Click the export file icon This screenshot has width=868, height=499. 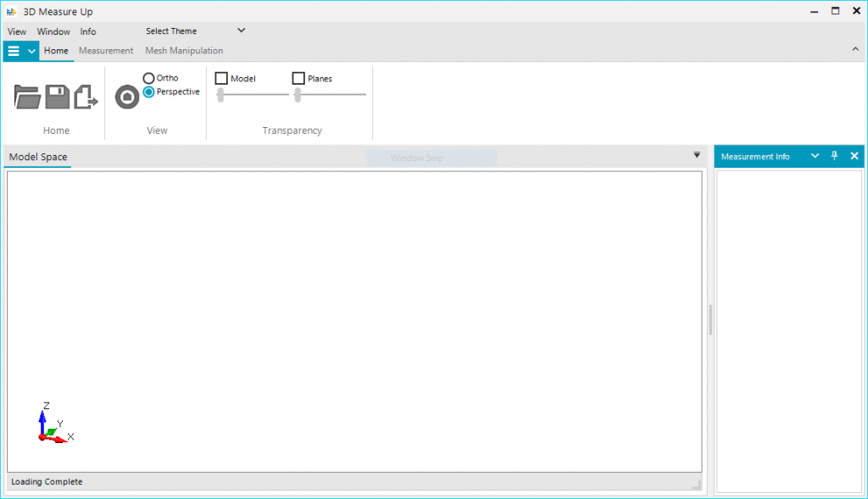click(86, 97)
